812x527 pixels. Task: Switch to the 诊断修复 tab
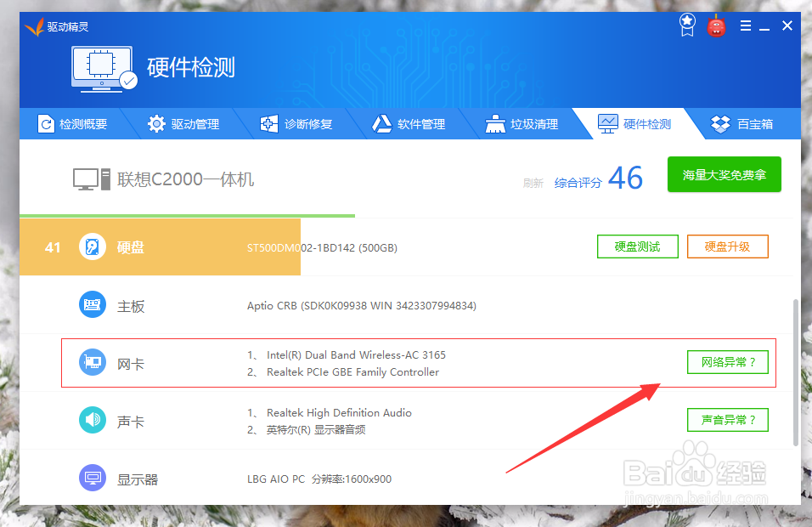point(297,123)
